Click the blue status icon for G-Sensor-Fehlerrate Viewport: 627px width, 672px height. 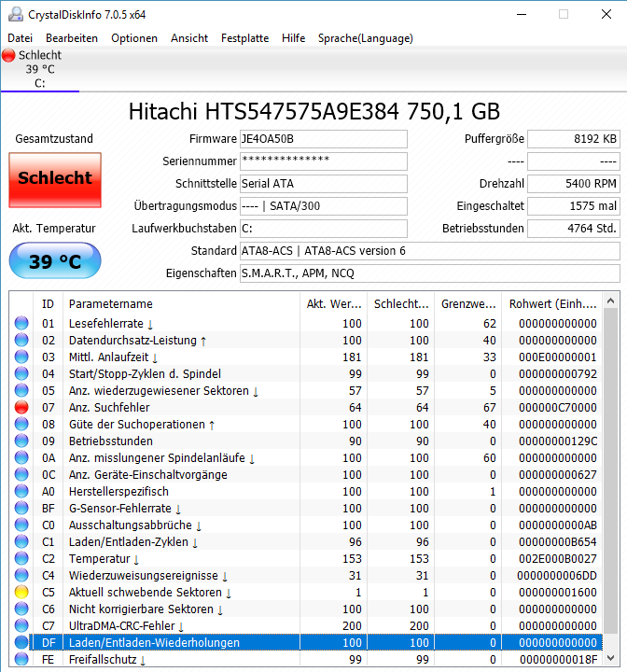(21, 508)
